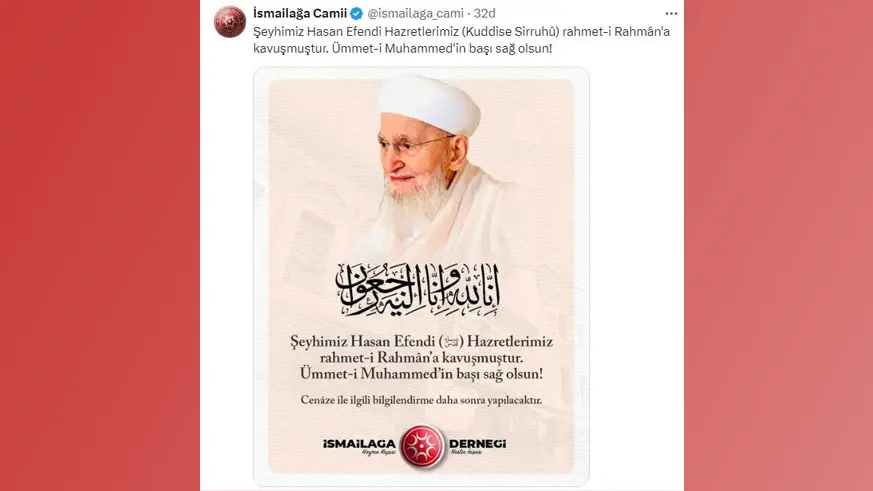Open the İsmailağa Camii account name link
The height and width of the screenshot is (491, 873).
pyautogui.click(x=300, y=13)
